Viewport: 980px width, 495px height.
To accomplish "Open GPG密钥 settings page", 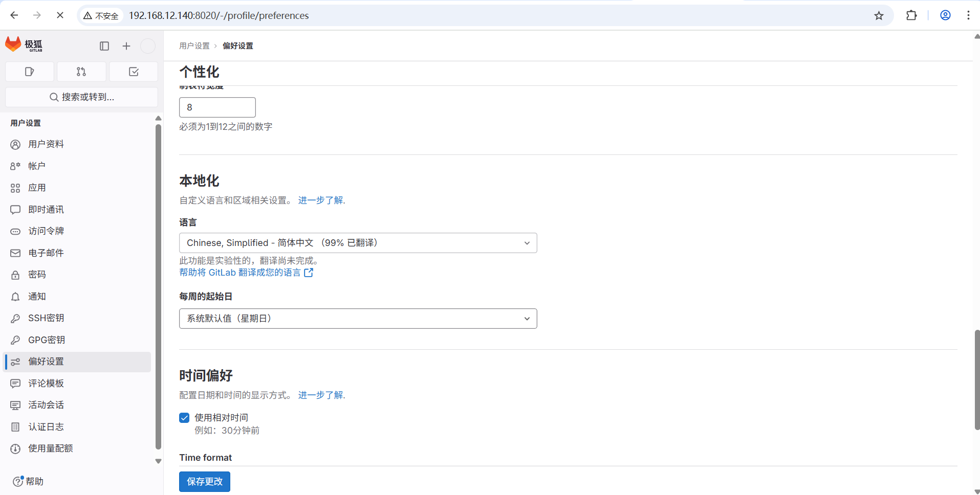I will point(78,340).
